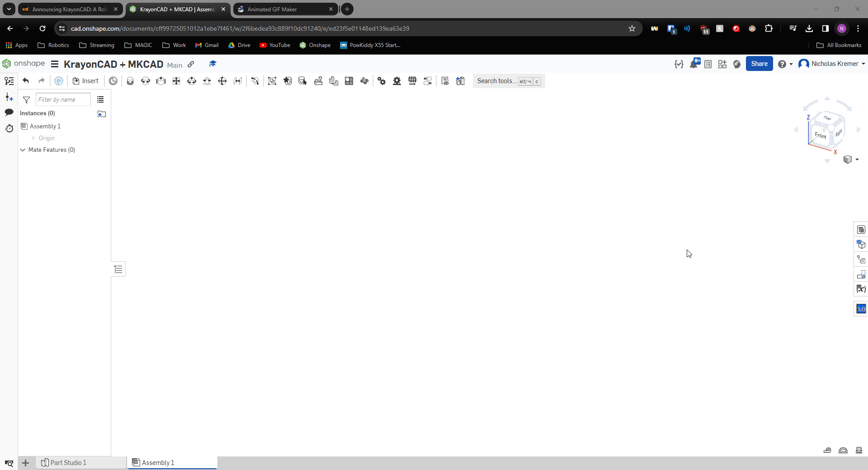868x470 pixels.
Task: Open the notifications bell
Action: (x=693, y=64)
